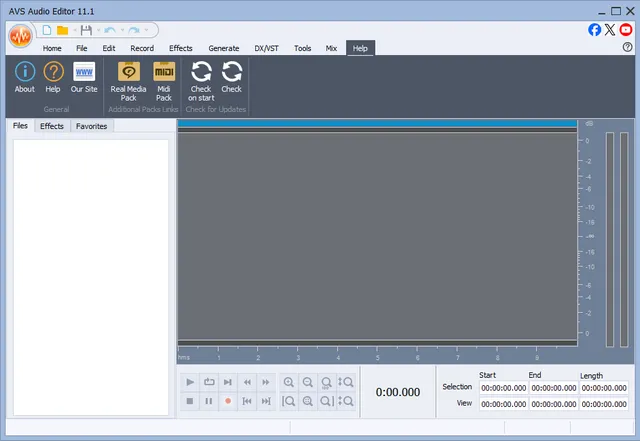Undo last action in quick toolbar
This screenshot has height=441, width=640.
[x=110, y=30]
